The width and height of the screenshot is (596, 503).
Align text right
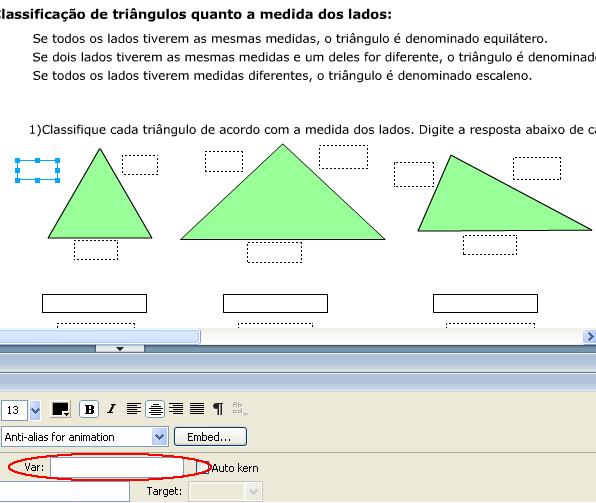click(x=176, y=409)
